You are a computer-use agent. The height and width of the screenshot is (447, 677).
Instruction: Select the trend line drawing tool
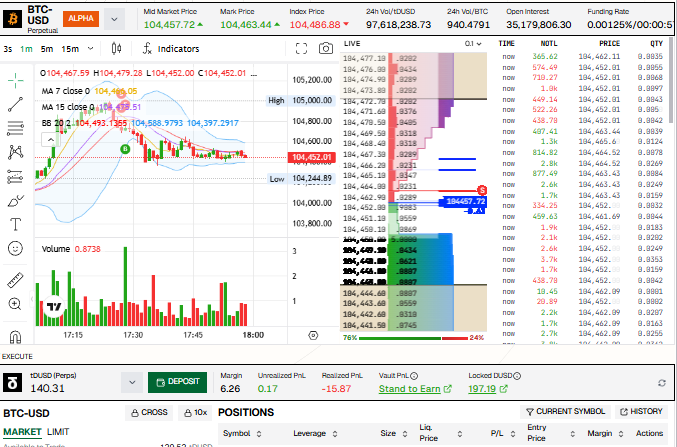coord(16,105)
